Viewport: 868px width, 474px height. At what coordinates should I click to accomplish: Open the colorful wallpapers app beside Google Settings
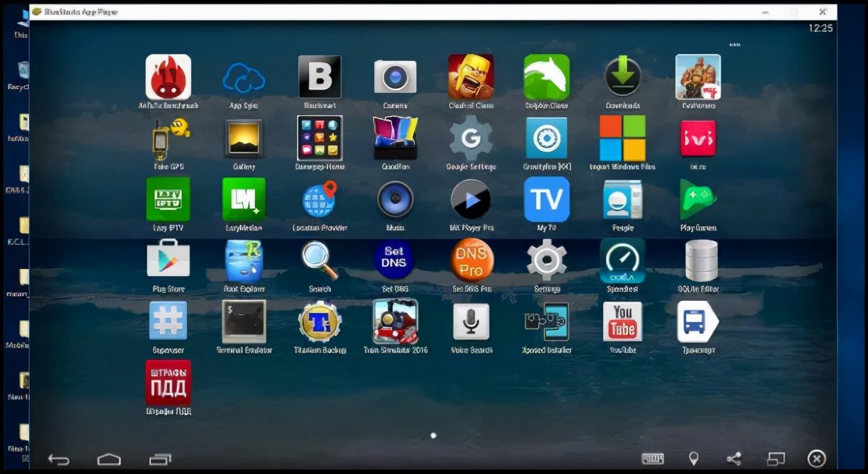coord(395,138)
